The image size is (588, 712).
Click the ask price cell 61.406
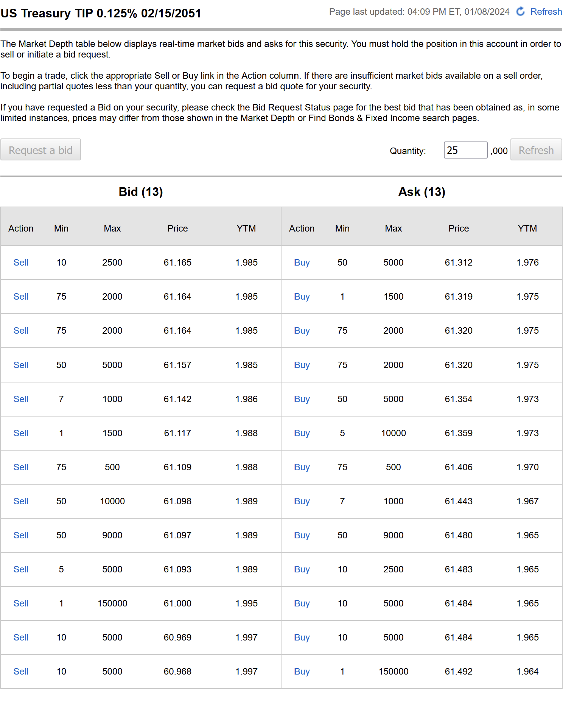click(x=459, y=467)
